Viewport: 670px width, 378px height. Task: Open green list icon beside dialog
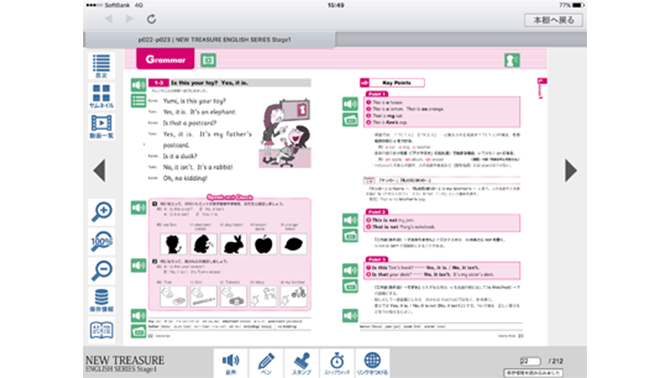point(138,101)
